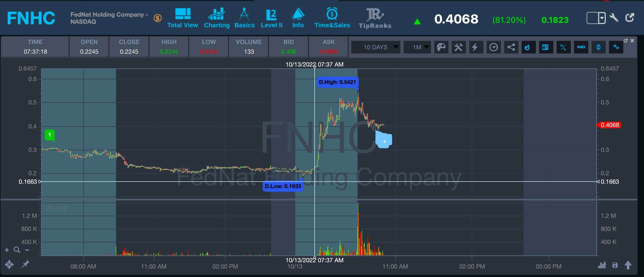
Task: Click the light blue plus annotation bubble
Action: (x=384, y=140)
